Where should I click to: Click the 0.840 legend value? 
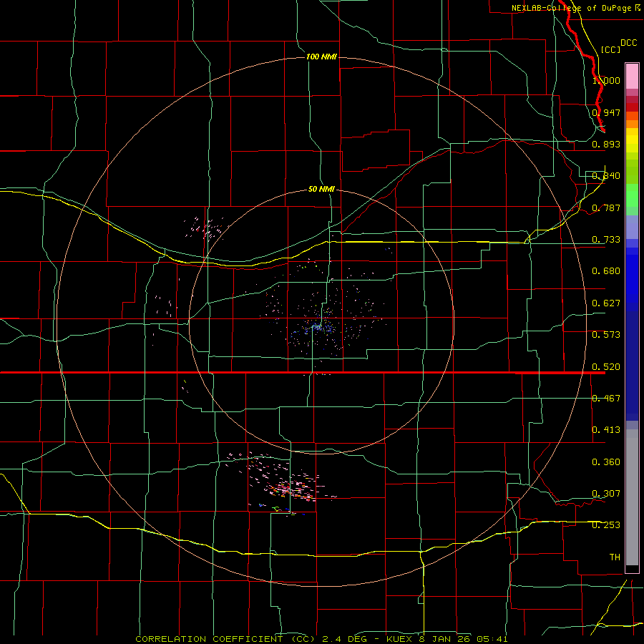tap(606, 176)
